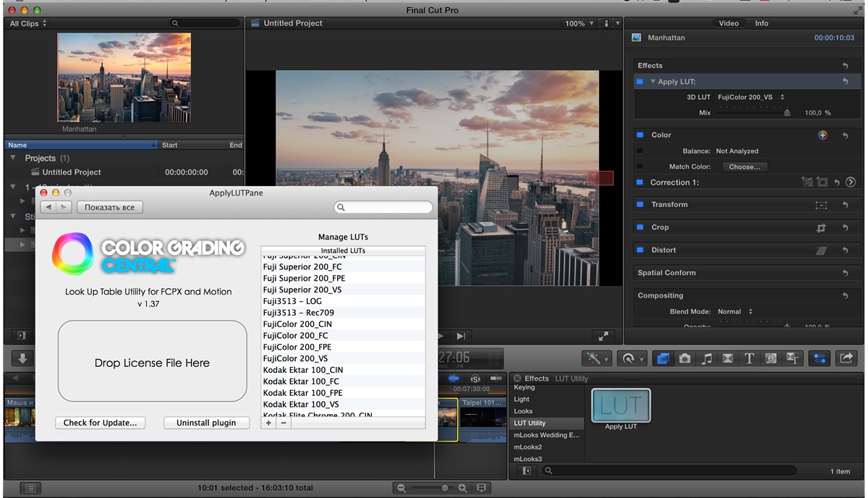Open the Blend Mode Normal dropdown

click(x=735, y=312)
